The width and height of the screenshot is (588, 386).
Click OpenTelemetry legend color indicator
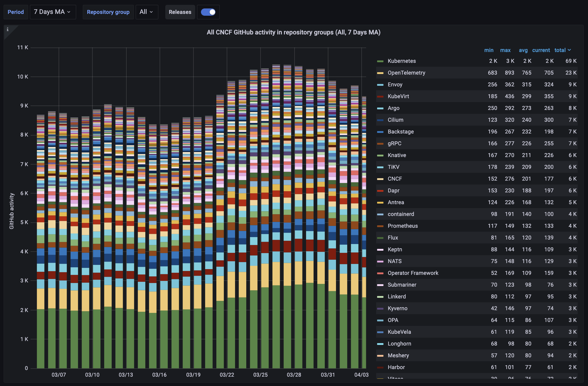pos(380,73)
